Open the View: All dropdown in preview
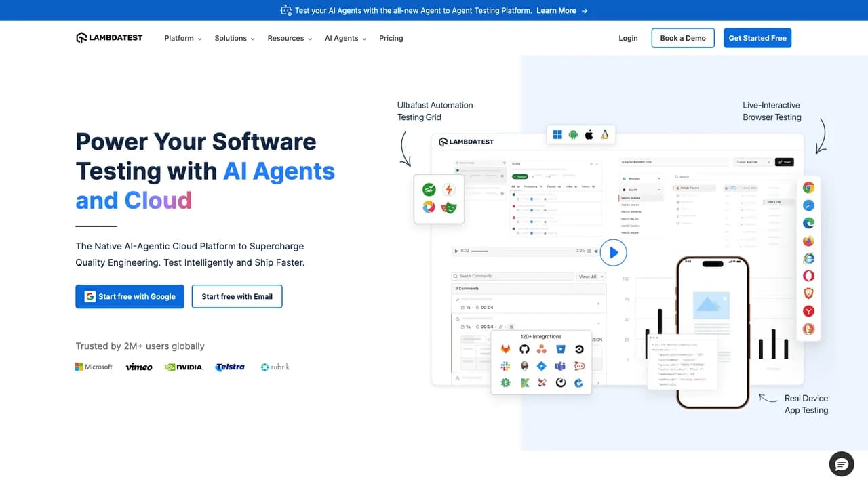 pyautogui.click(x=591, y=277)
